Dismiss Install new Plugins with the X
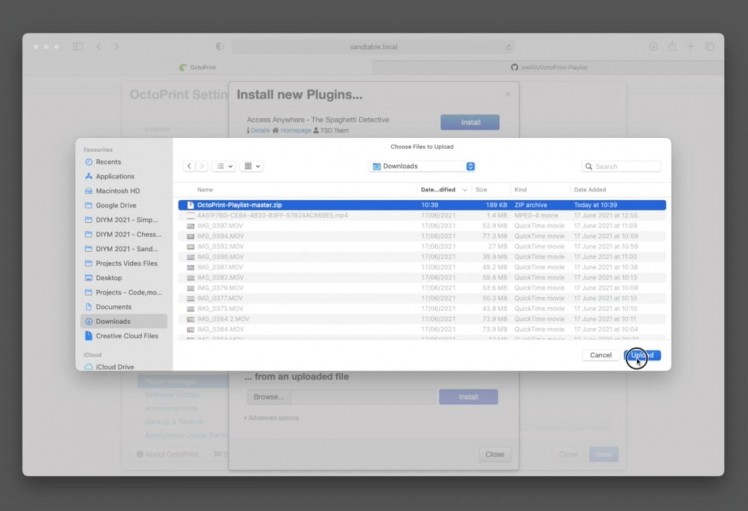This screenshot has width=748, height=511. click(508, 94)
